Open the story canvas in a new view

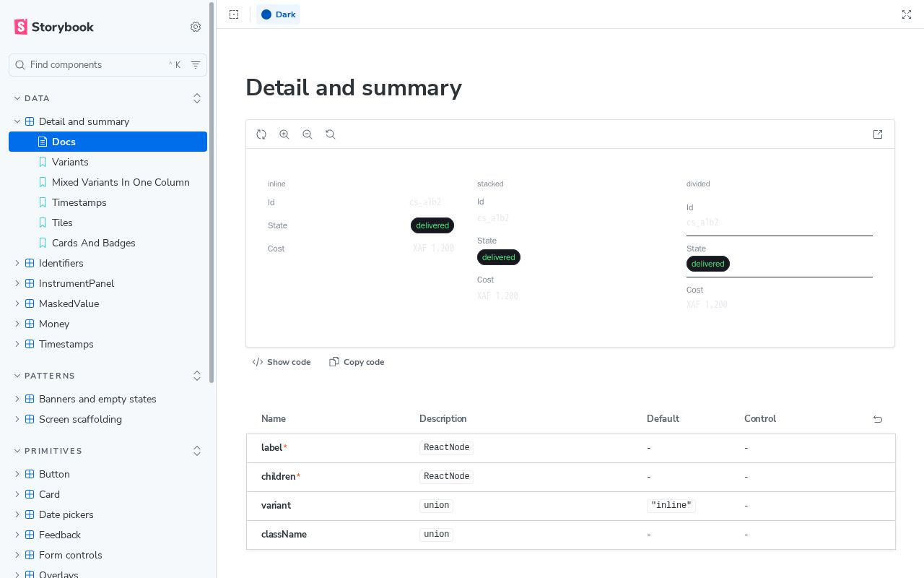coord(878,134)
